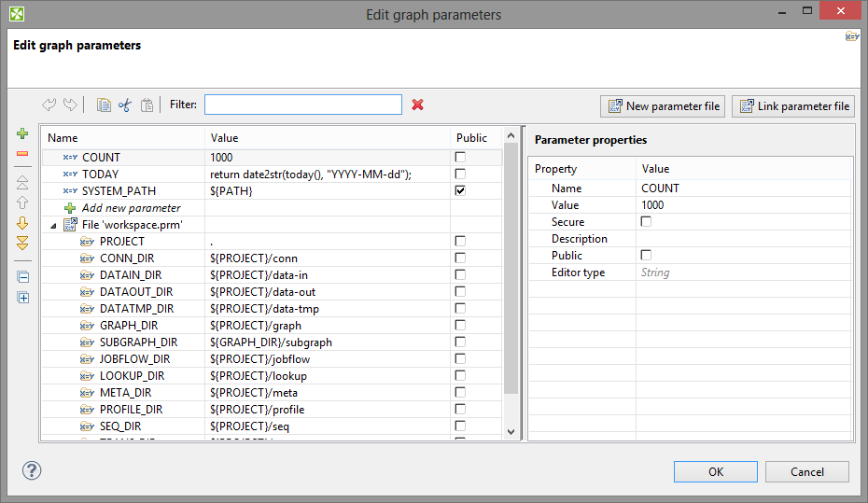Click the Add new parameter row
The image size is (868, 503).
tap(131, 208)
